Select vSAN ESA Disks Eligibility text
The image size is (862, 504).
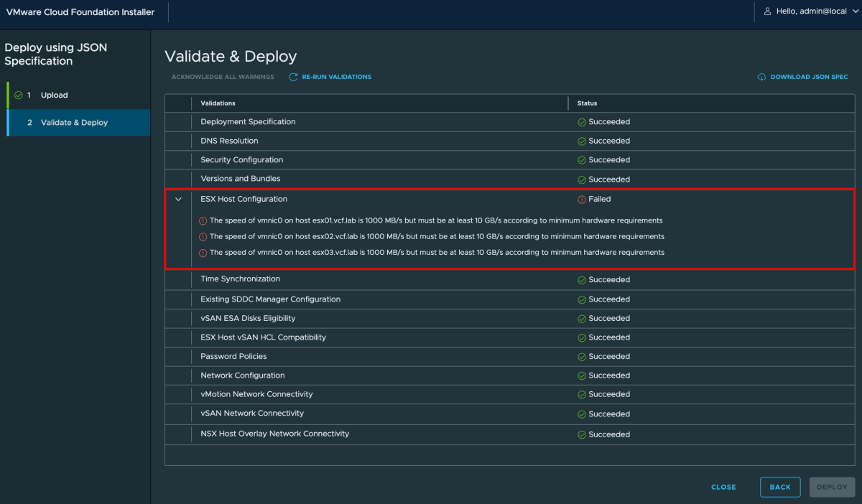point(248,318)
